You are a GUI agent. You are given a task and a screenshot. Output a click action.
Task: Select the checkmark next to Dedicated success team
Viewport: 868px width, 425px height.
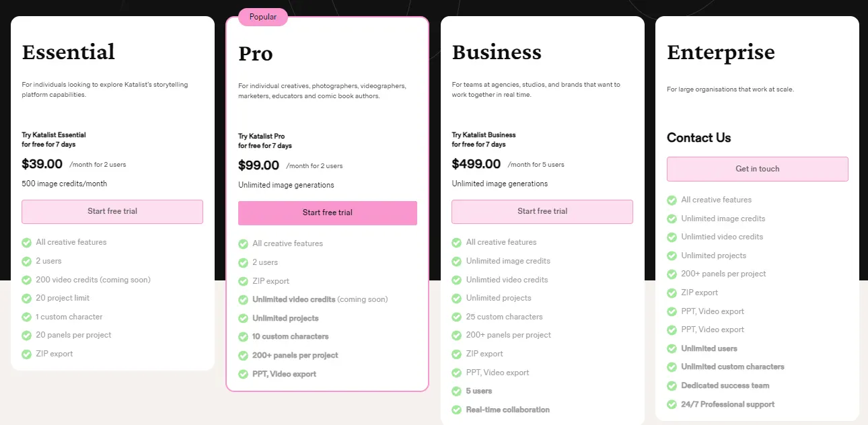[672, 385]
